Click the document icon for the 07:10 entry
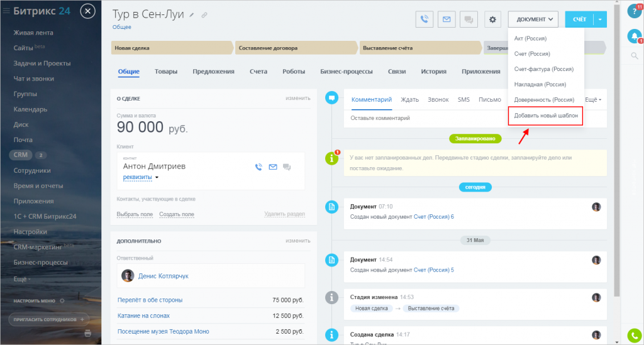This screenshot has height=345, width=644. tap(332, 207)
